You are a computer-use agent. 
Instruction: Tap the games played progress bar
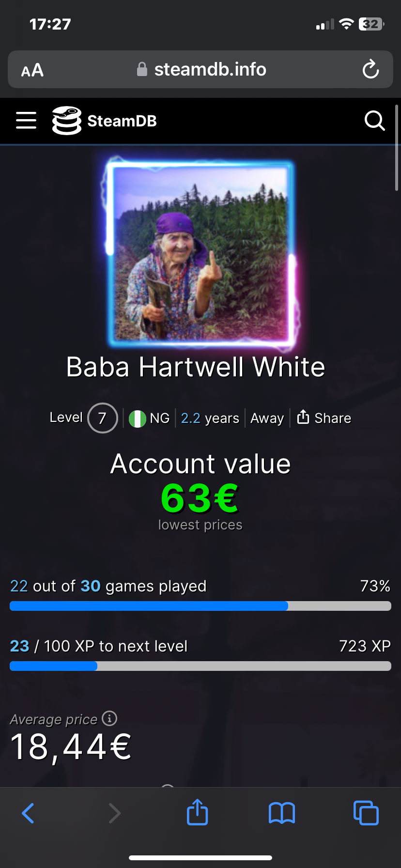point(200,606)
